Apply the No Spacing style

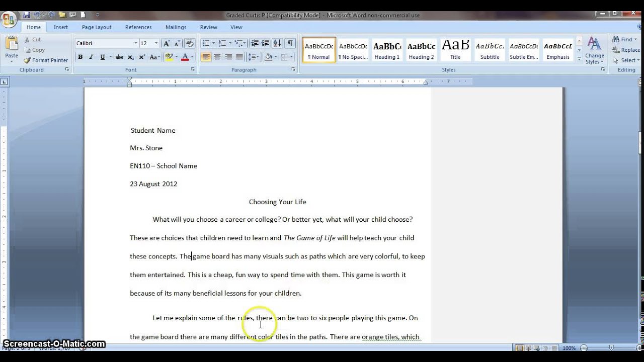click(353, 50)
